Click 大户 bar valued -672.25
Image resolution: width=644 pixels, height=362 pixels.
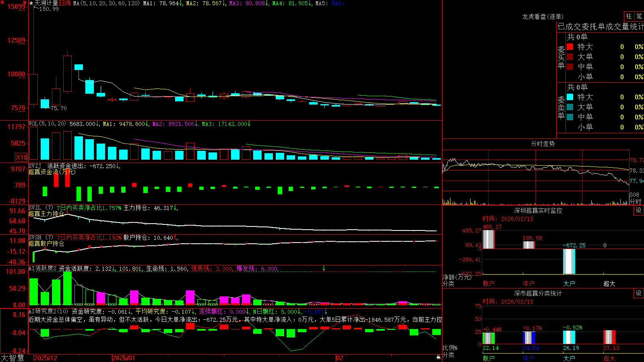coord(569,261)
